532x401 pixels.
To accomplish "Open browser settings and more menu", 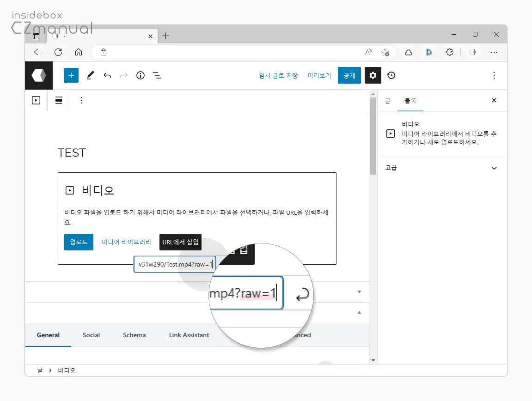I will coord(494,52).
